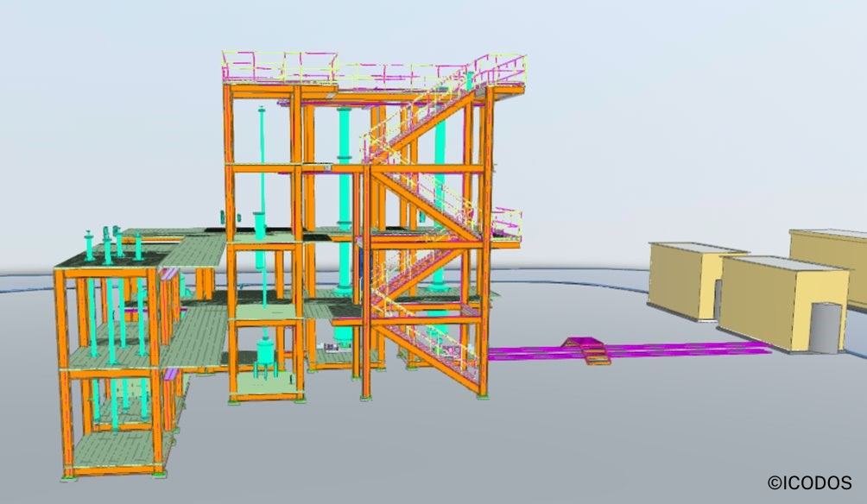Image resolution: width=867 pixels, height=504 pixels.
Task: Select the magenta pipe run on the ground
Action: click(x=629, y=350)
